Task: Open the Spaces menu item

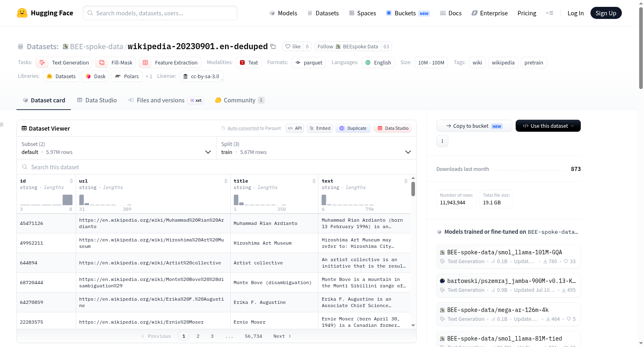Action: coord(363,13)
